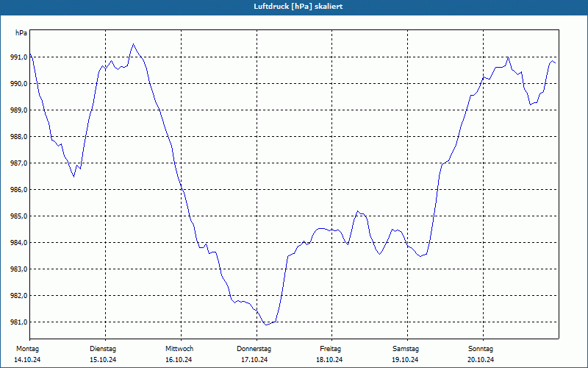
Task: Select the 983,0 axis value
Action: pos(19,269)
